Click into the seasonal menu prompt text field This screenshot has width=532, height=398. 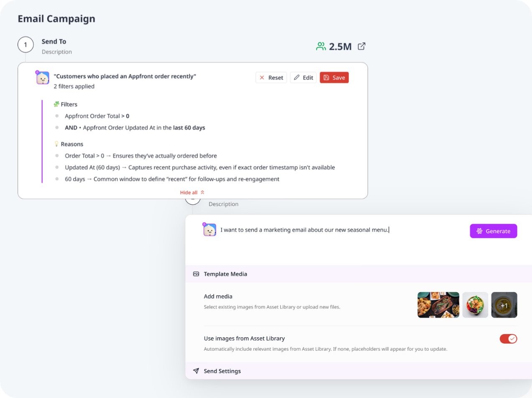pos(305,230)
